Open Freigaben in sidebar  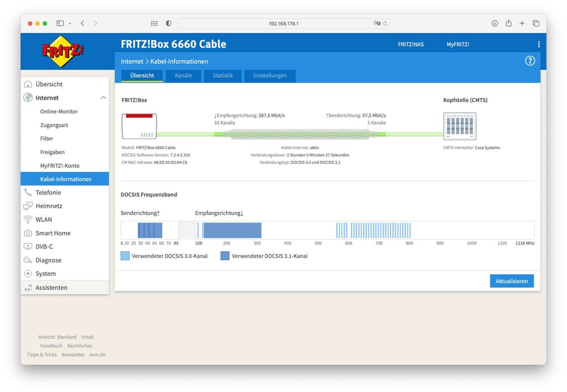point(52,152)
